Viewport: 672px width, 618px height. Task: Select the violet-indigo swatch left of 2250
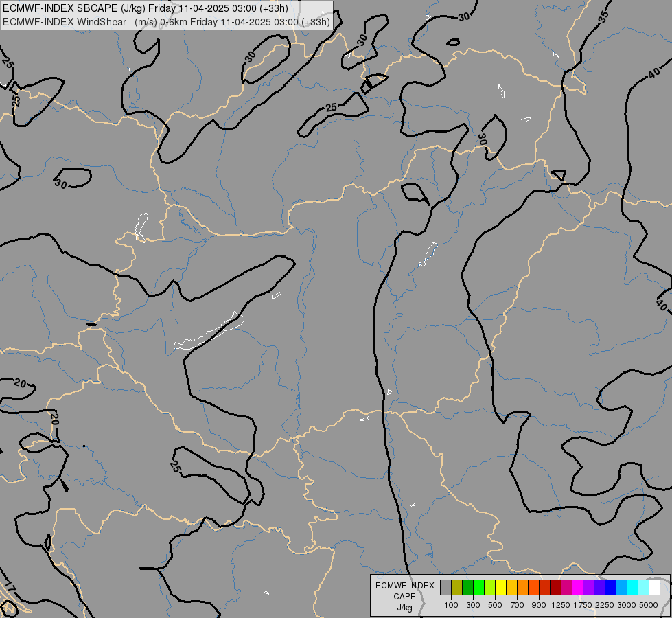(599, 588)
